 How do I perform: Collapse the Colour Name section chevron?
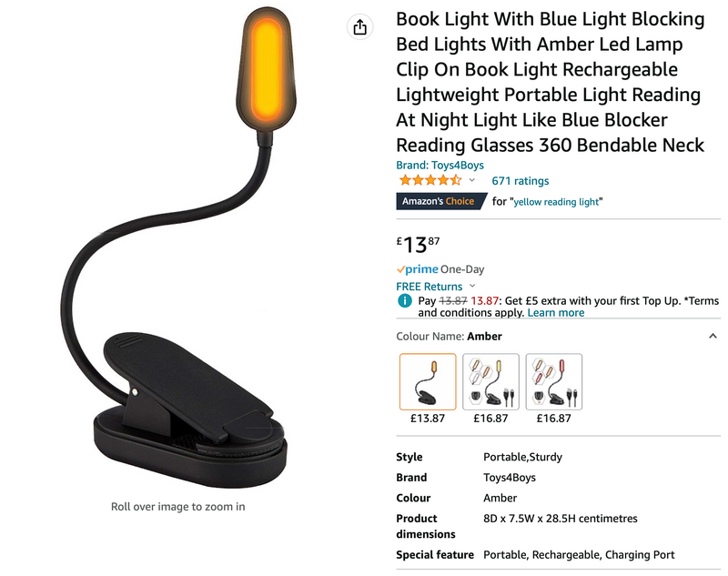coord(713,336)
